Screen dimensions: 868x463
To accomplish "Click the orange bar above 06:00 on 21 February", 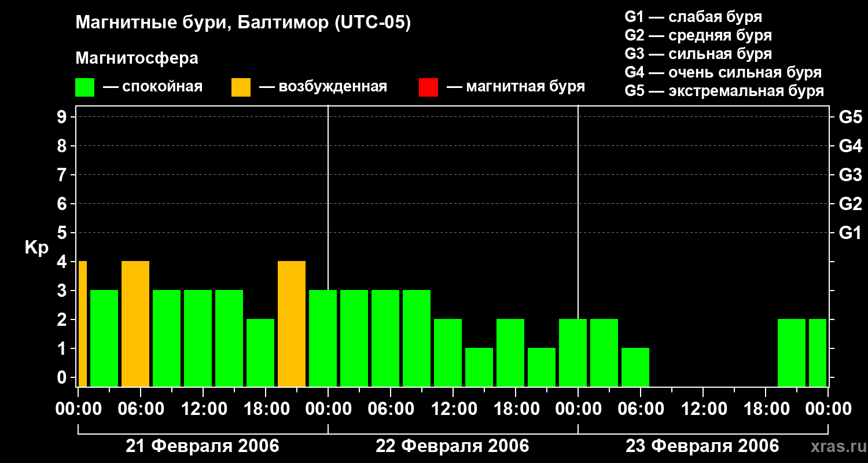I will [x=135, y=324].
